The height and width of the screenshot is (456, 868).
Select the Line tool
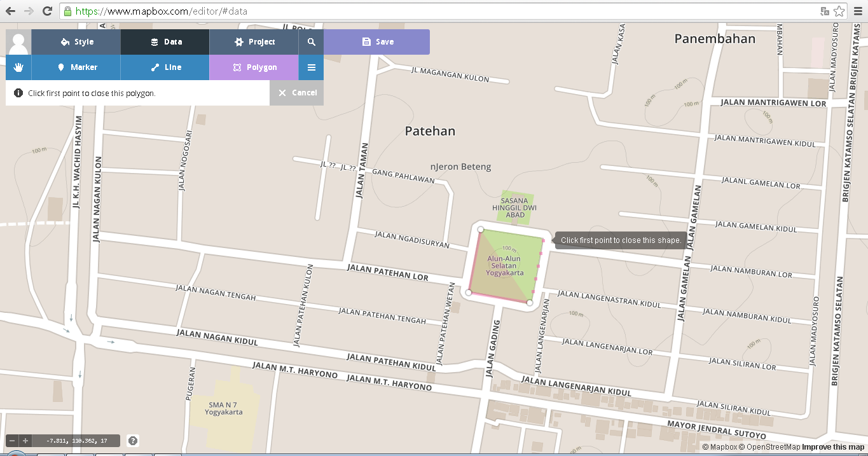[x=164, y=67]
